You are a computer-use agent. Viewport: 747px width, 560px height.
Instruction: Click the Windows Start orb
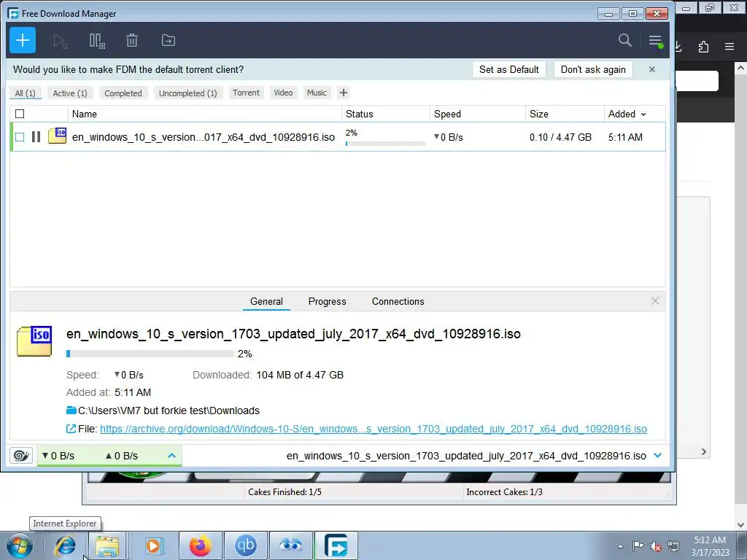20,545
